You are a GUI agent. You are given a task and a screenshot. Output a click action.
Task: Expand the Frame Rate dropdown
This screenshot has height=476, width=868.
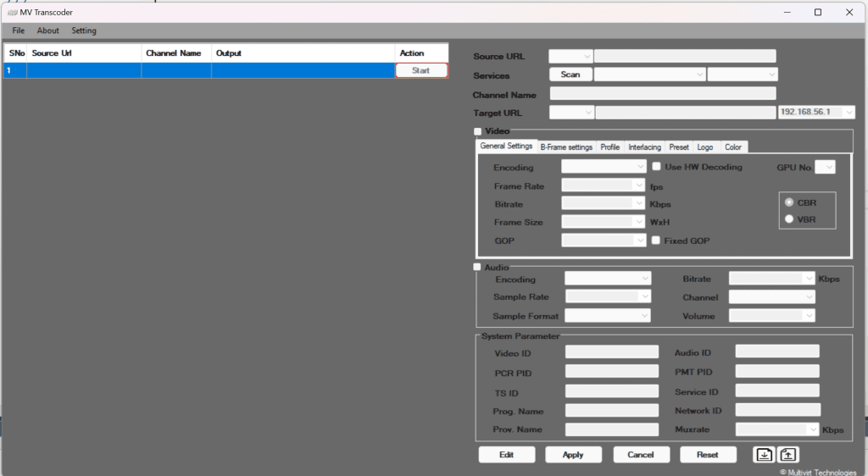coord(604,185)
